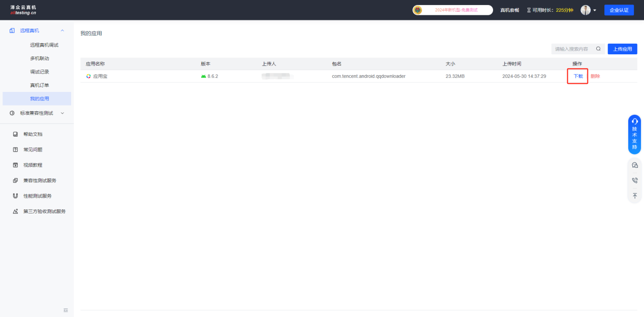Screen dimensions: 644x317
Task: Click 下载 link for 应用宝
Action: 578,76
